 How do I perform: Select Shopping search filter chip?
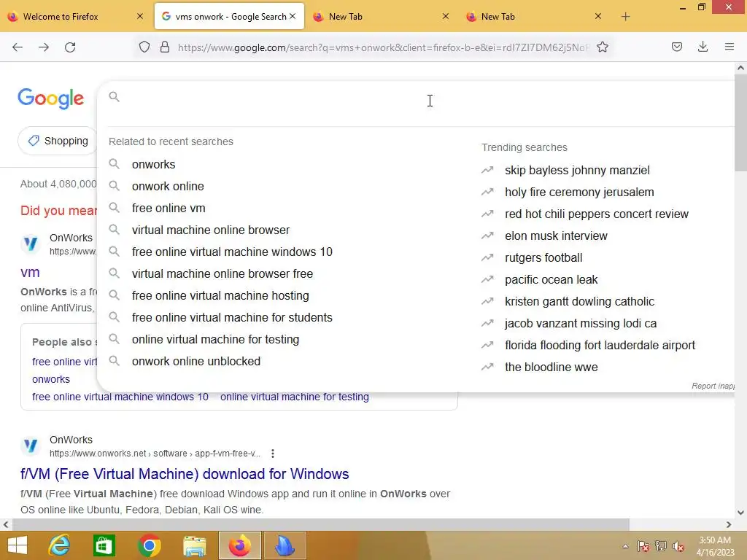(58, 141)
